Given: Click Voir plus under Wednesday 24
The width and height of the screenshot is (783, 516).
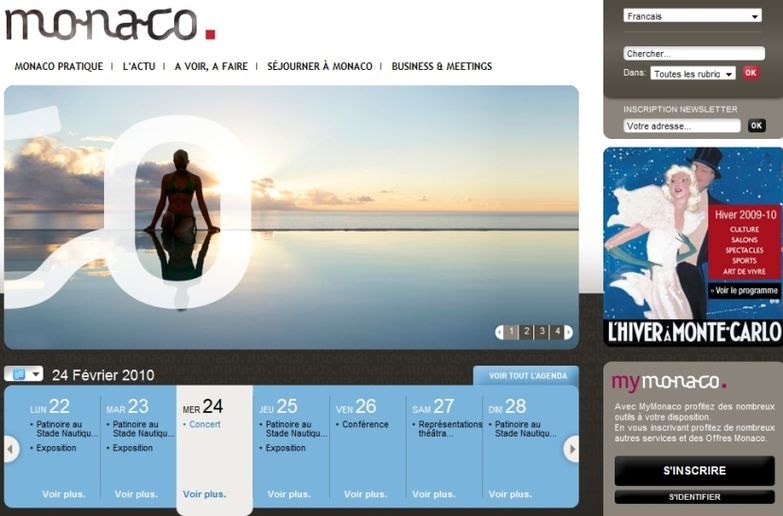Looking at the screenshot, I should 204,494.
